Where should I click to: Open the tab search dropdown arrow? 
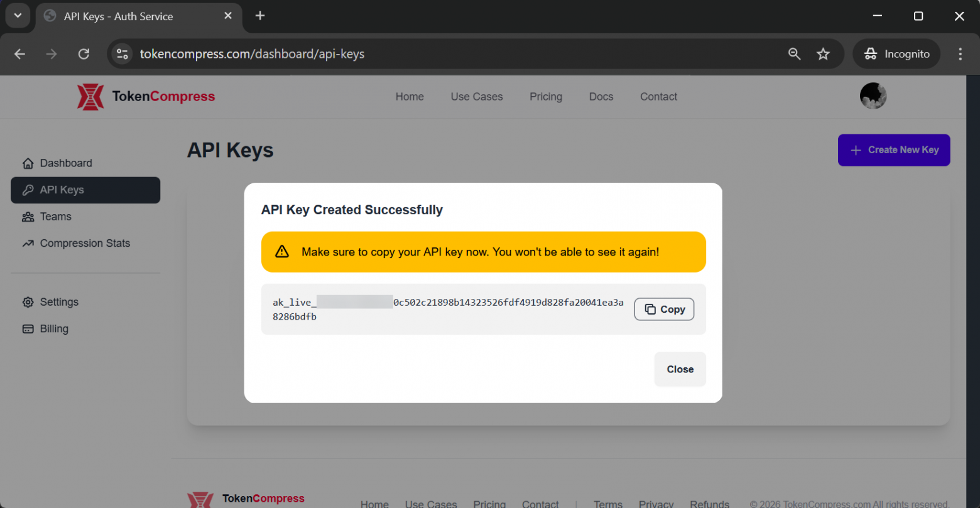18,16
